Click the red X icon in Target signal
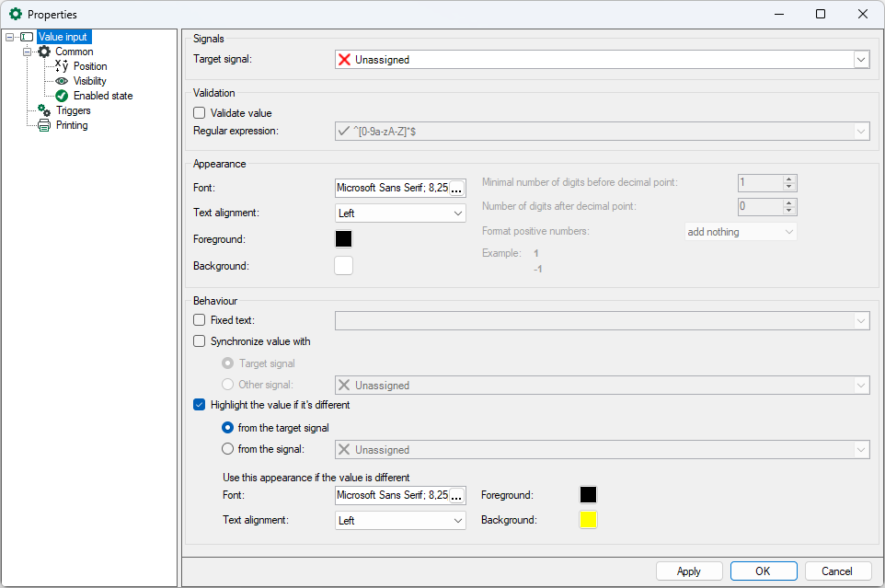The image size is (885, 588). 344,59
